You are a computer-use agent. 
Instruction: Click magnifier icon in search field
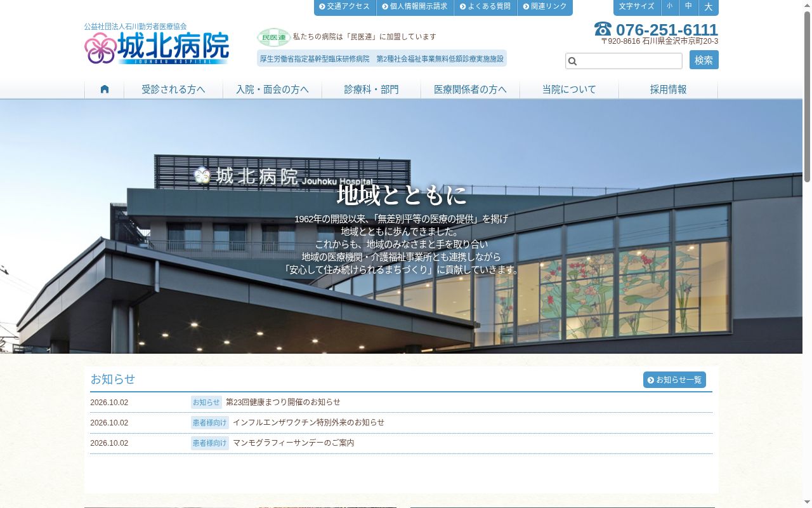click(572, 61)
